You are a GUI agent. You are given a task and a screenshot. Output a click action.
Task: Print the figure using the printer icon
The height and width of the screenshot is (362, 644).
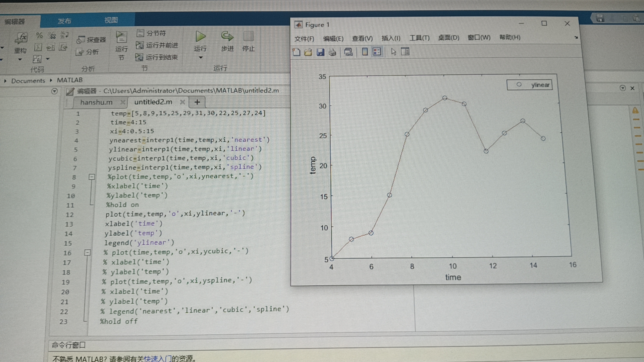pos(332,52)
